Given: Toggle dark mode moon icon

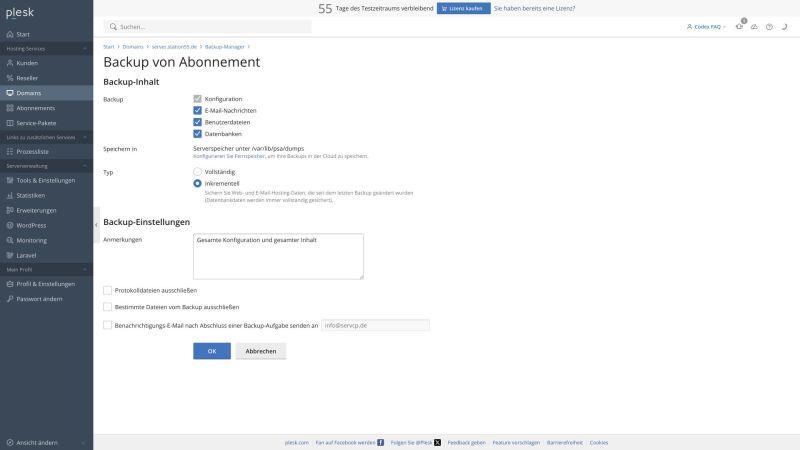Looking at the screenshot, I should (784, 27).
